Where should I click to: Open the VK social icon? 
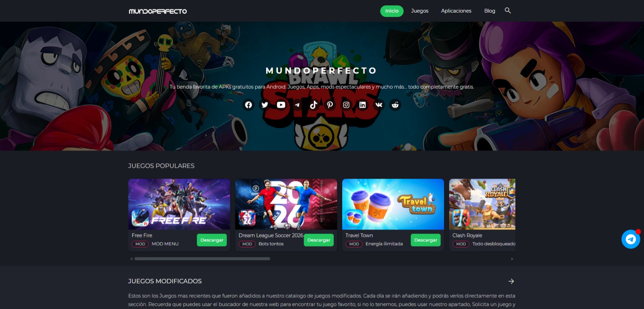pos(379,105)
